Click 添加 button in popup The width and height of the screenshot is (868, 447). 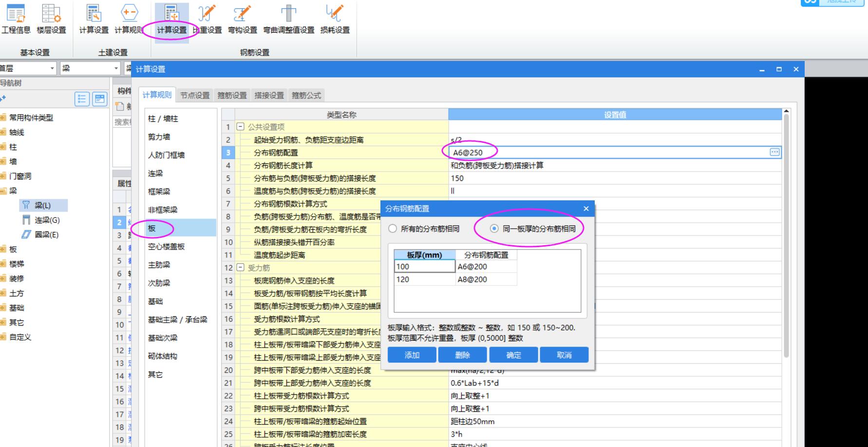[412, 355]
